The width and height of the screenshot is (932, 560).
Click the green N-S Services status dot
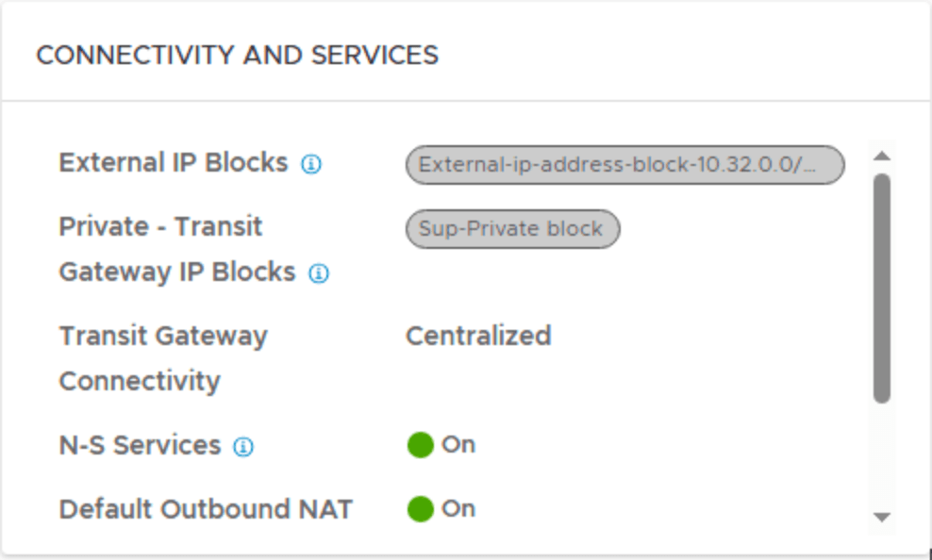click(x=420, y=445)
